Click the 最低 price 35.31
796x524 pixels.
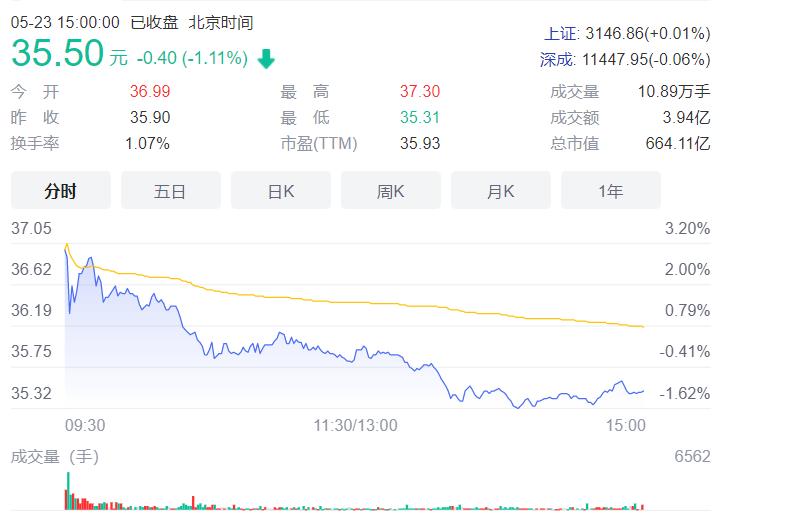pos(419,117)
